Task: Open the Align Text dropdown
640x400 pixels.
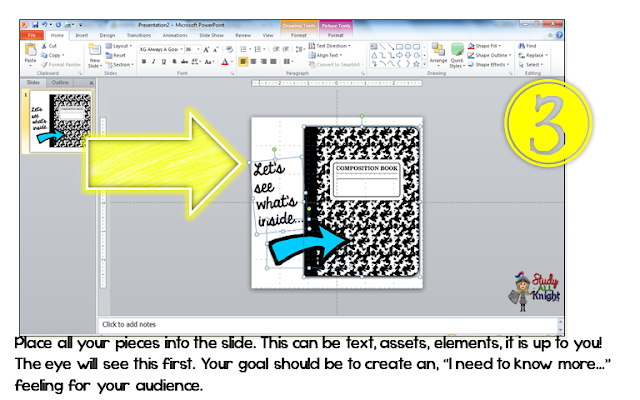Action: (325, 56)
